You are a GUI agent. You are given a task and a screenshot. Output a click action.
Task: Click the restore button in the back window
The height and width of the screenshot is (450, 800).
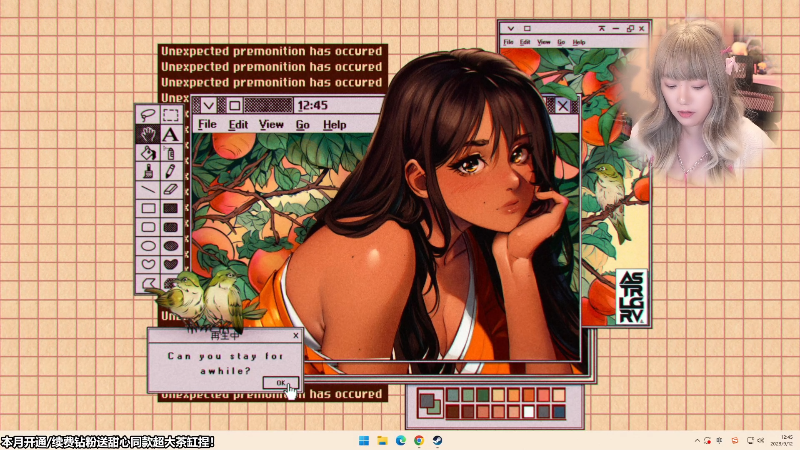(x=630, y=29)
